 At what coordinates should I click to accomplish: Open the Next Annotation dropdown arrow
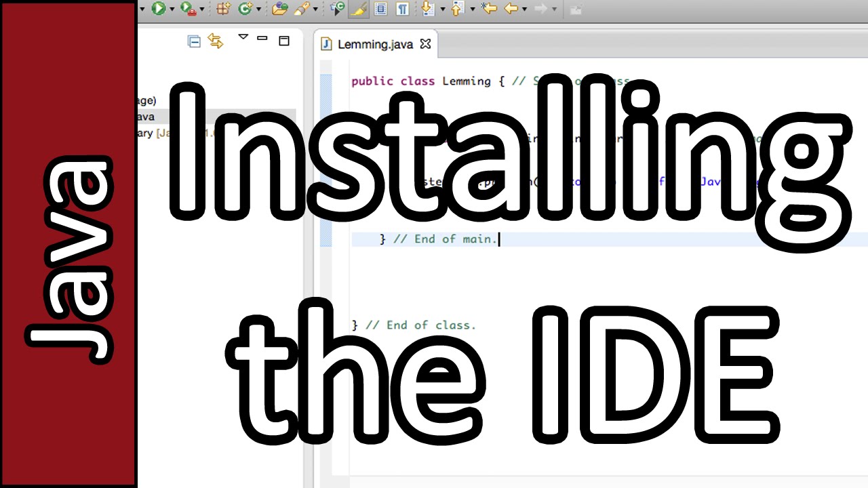coord(442,9)
